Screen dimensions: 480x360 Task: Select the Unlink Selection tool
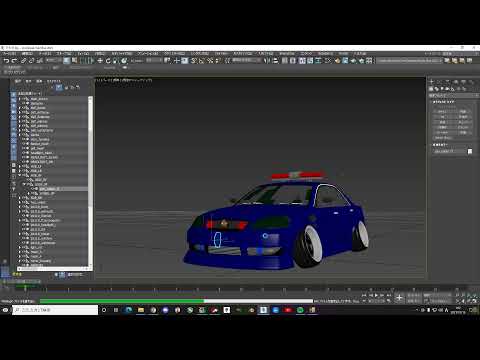coord(31,61)
